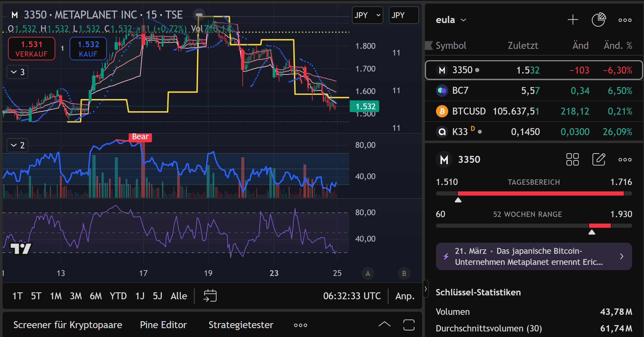Select the BC7 watchlist row
This screenshot has width=644, height=337.
coord(534,91)
